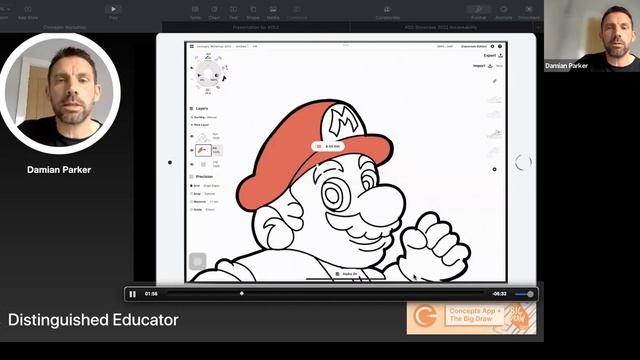The height and width of the screenshot is (360, 640).
Task: Select the bottom grid layer thumbnail
Action: click(x=203, y=164)
